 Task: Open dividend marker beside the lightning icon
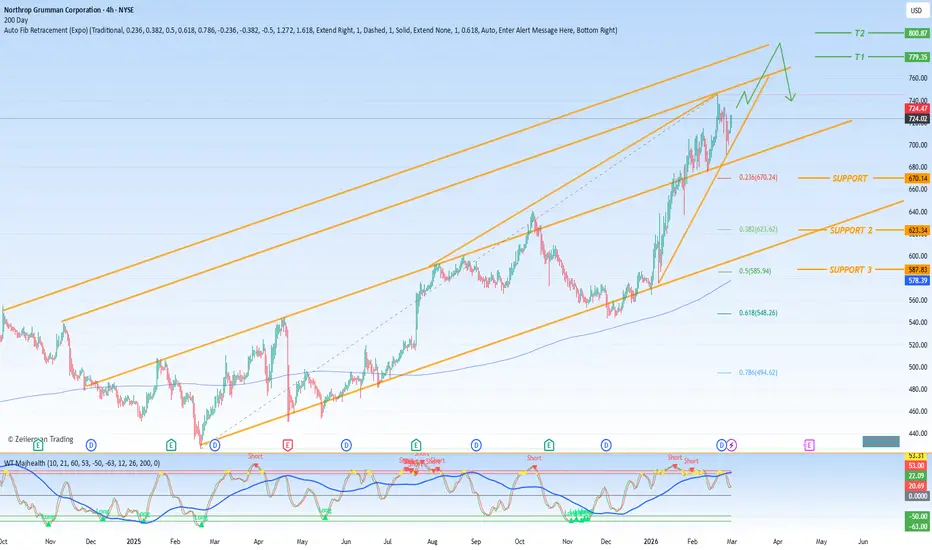click(722, 445)
